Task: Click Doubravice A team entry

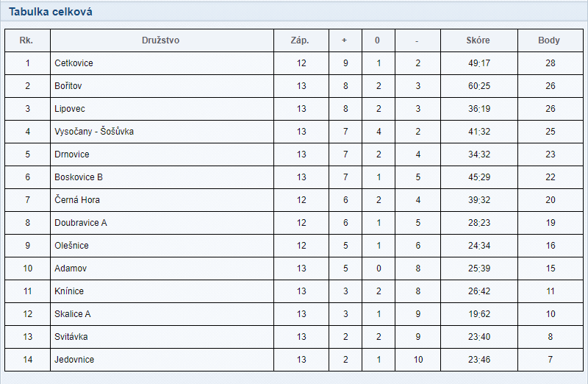Action: click(81, 223)
